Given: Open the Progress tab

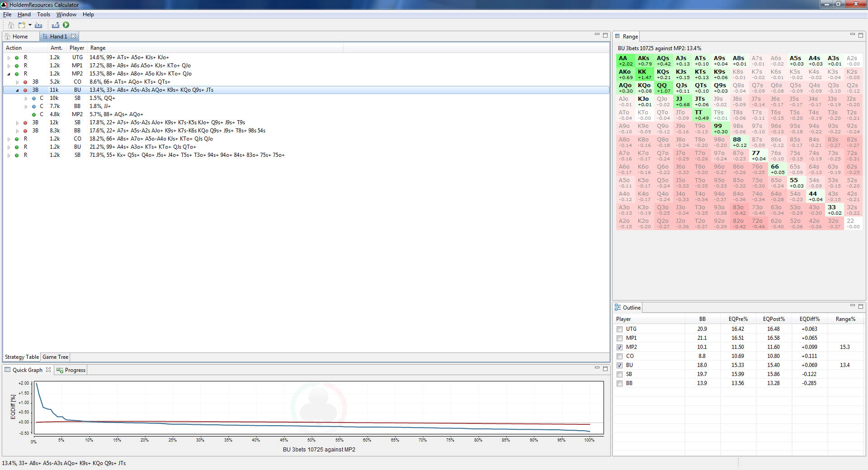Looking at the screenshot, I should coord(71,370).
